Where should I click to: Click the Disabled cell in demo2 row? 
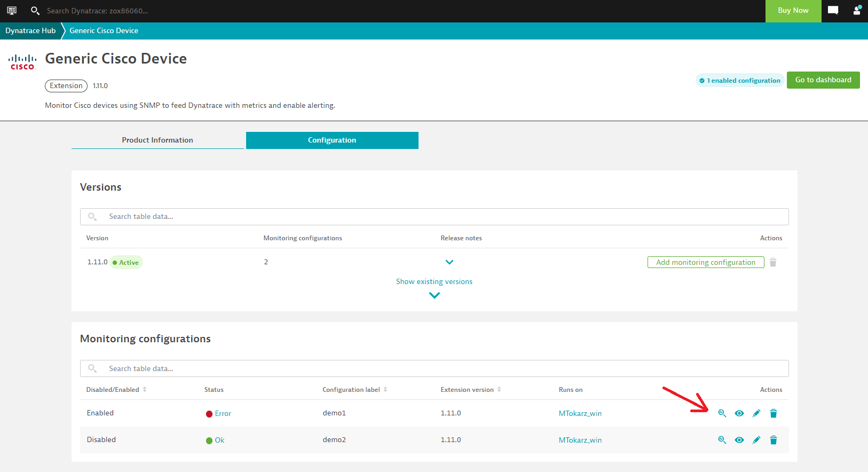[x=101, y=440]
